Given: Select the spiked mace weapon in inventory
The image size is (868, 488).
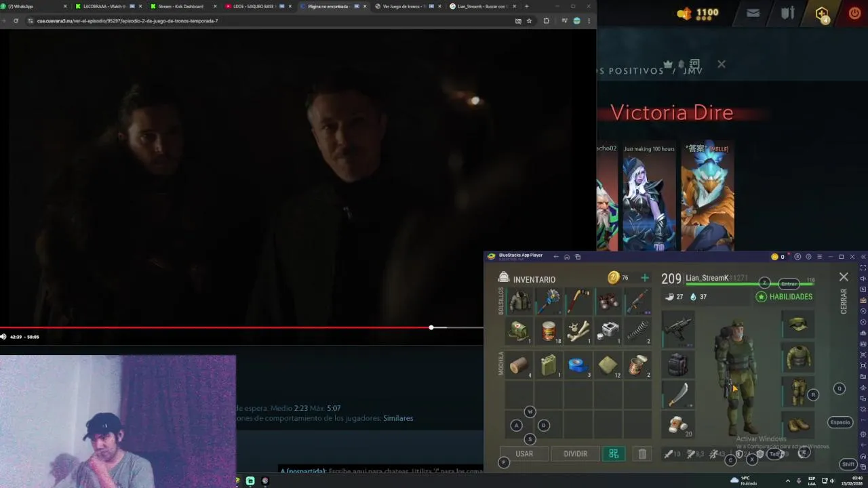Looking at the screenshot, I should click(x=549, y=301).
